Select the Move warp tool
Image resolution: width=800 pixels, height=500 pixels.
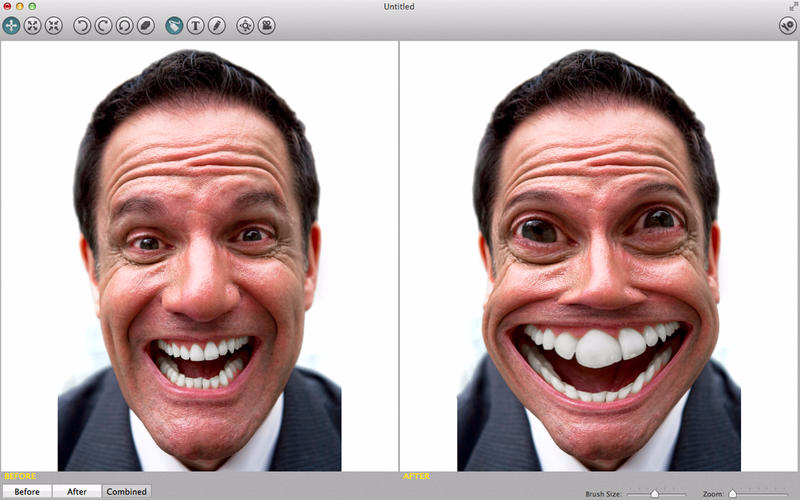(x=11, y=25)
